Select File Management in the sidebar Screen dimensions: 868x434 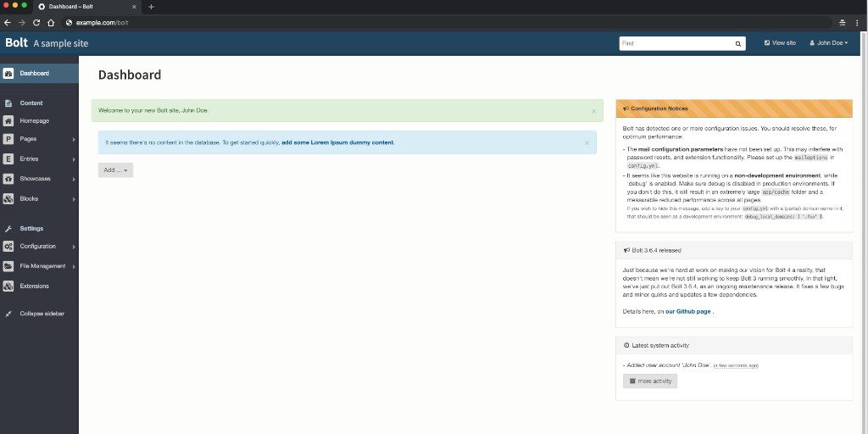[x=42, y=266]
